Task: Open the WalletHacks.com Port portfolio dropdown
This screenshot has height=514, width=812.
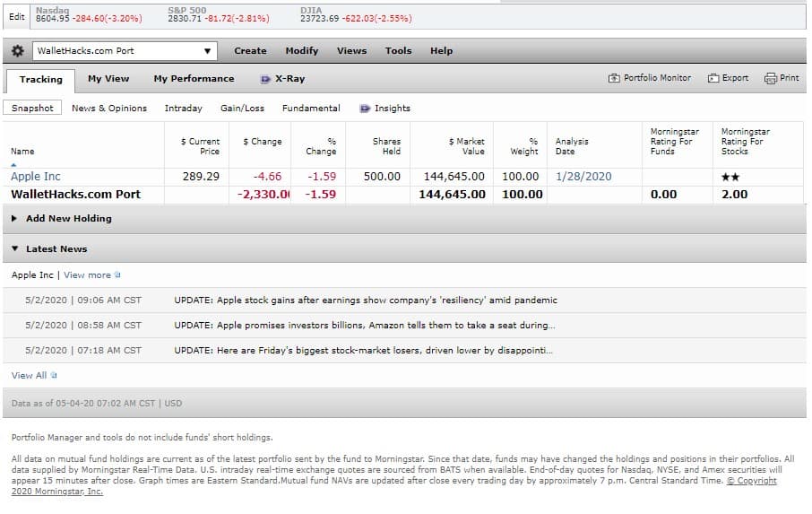Action: (208, 51)
